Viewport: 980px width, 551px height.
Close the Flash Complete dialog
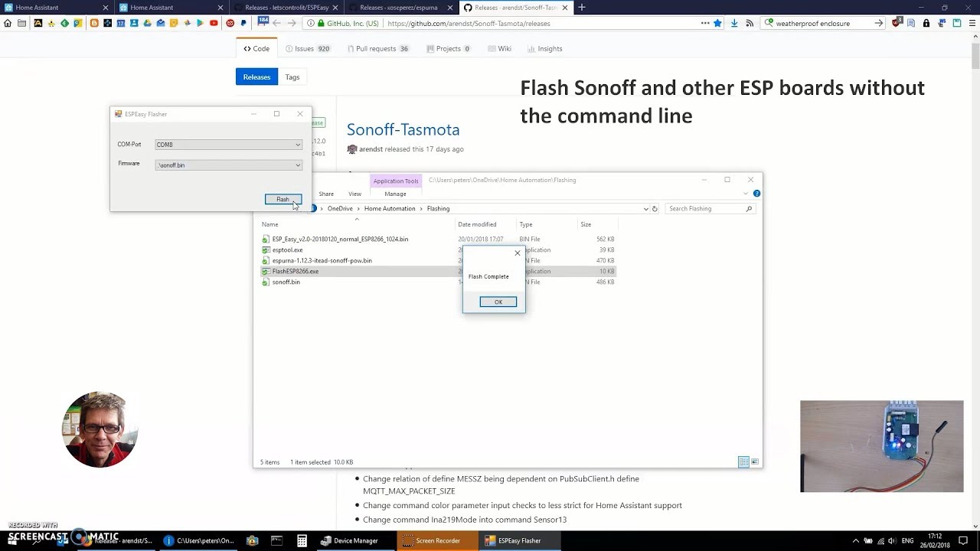click(517, 253)
